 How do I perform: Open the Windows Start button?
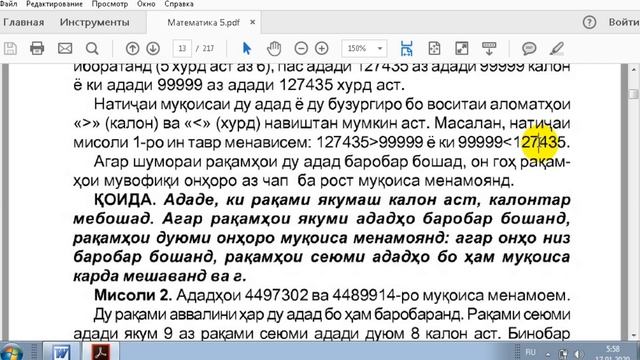(x=11, y=352)
